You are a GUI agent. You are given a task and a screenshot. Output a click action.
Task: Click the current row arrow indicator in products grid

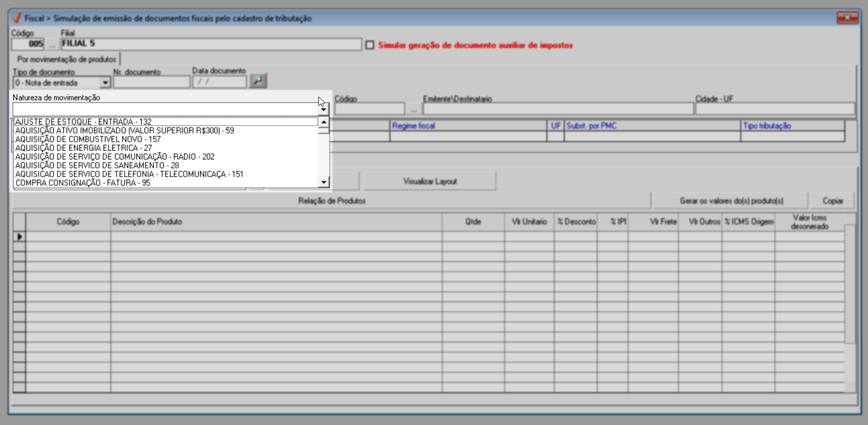(x=20, y=237)
